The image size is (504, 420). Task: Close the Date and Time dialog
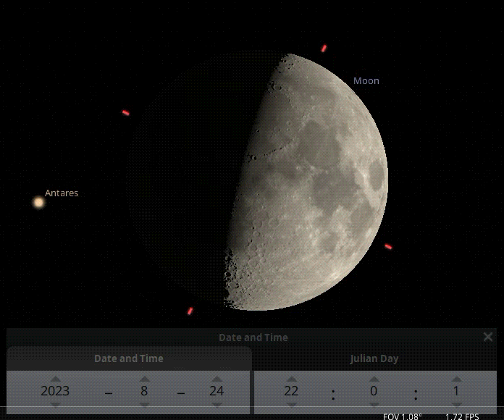tap(488, 337)
